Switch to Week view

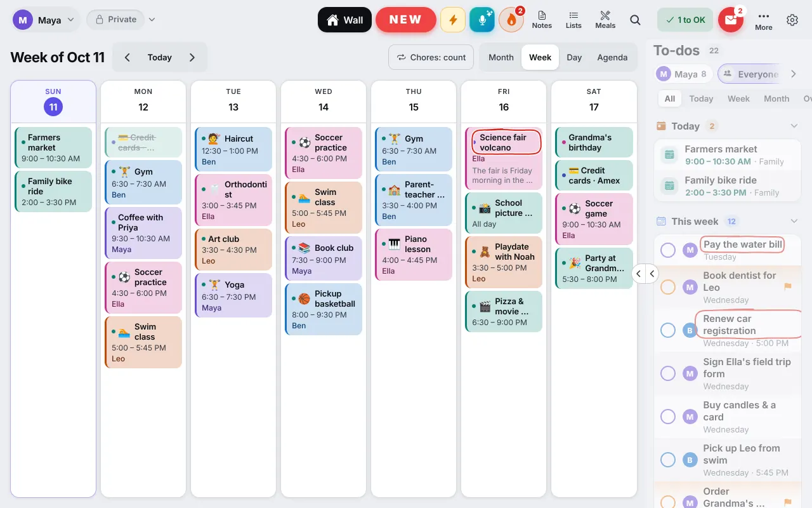click(x=540, y=57)
